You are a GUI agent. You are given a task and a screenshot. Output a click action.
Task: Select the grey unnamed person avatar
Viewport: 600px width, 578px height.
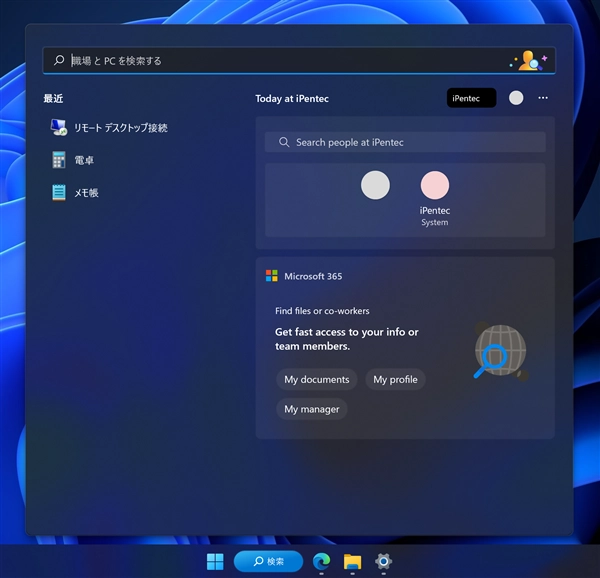pos(375,185)
